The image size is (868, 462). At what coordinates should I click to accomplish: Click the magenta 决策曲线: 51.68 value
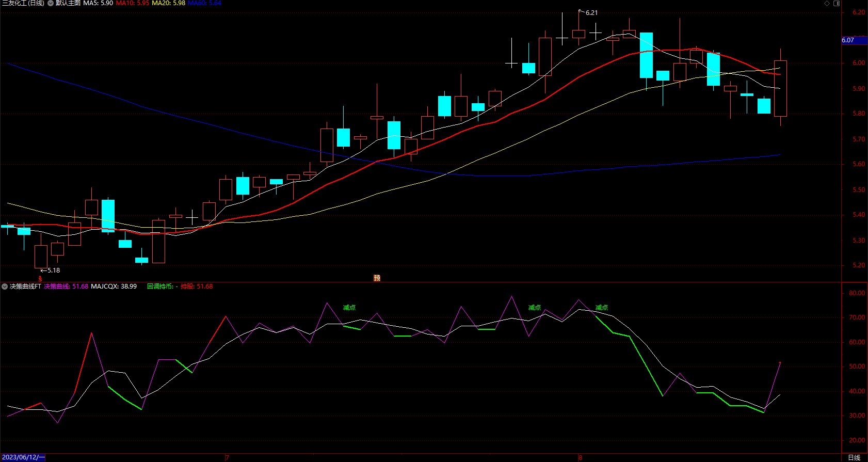(x=66, y=286)
